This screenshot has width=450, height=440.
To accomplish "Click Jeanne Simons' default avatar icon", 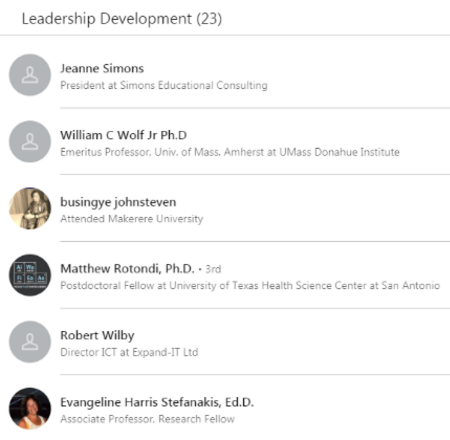I will (30, 75).
